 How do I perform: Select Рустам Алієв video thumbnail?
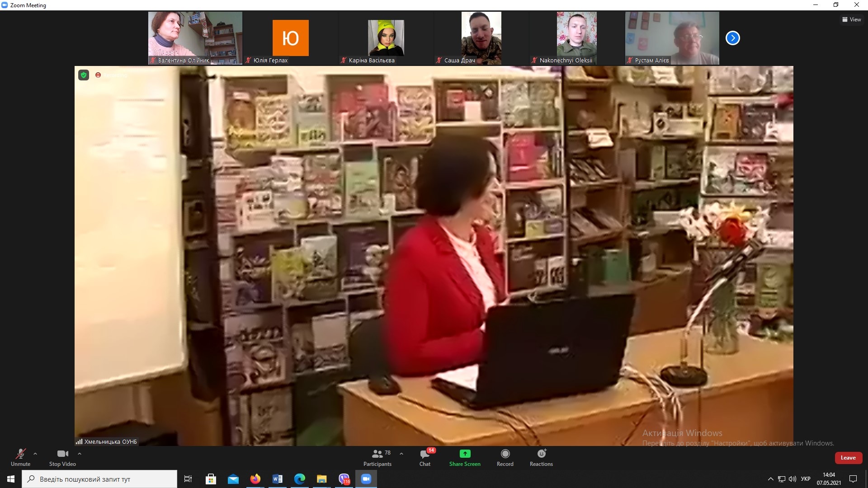pyautogui.click(x=672, y=38)
